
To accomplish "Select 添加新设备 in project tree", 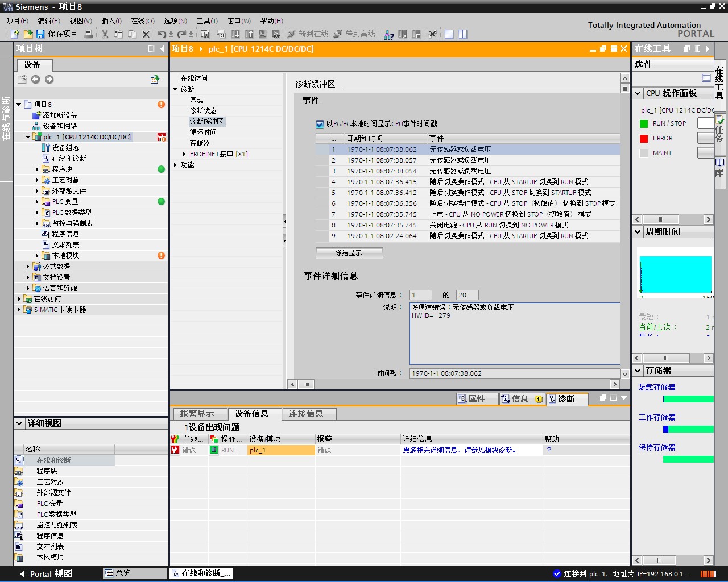I will point(60,115).
